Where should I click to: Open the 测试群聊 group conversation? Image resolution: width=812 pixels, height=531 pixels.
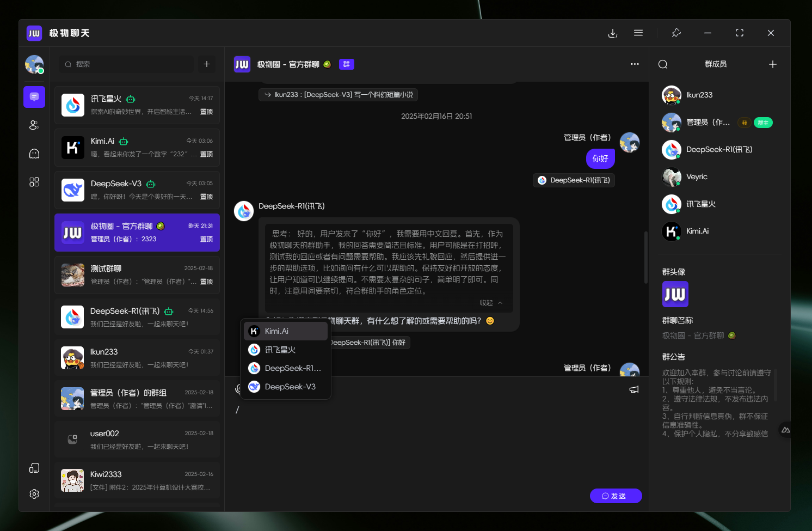pos(137,275)
